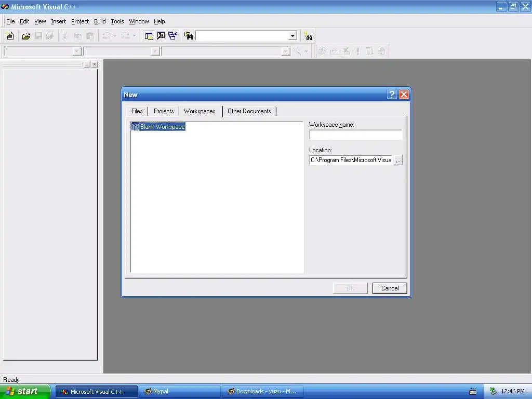Open the Insert menu
The width and height of the screenshot is (532, 399).
pyautogui.click(x=58, y=21)
